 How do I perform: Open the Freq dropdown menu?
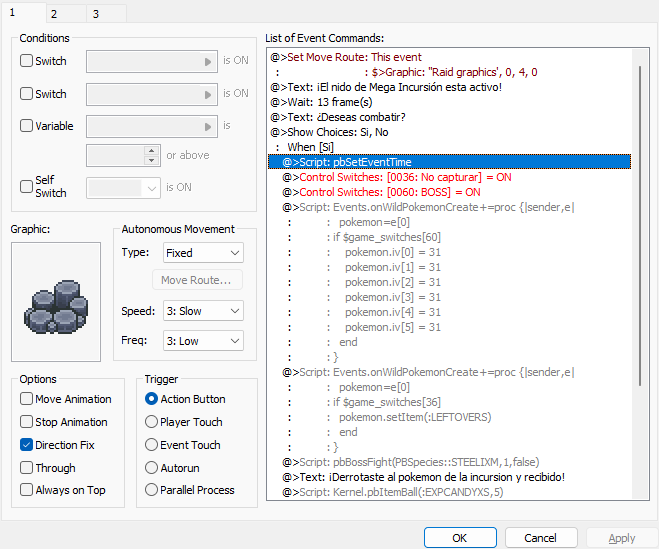[x=203, y=341]
